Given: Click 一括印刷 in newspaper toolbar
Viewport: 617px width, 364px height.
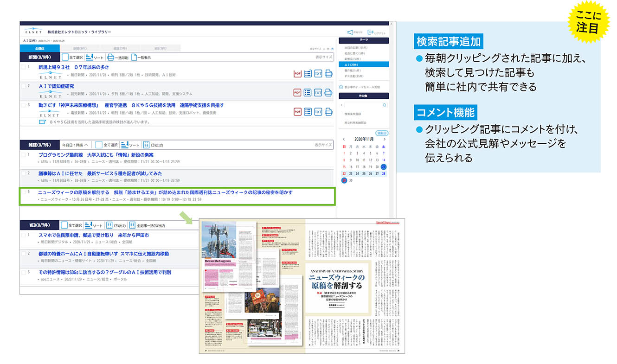Looking at the screenshot, I should (x=118, y=57).
